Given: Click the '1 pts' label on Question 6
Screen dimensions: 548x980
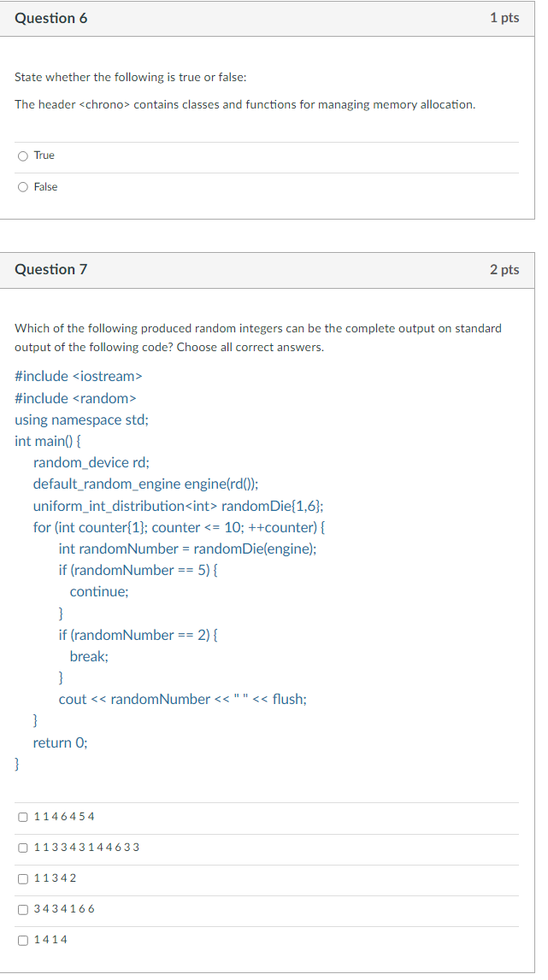Looking at the screenshot, I should (504, 17).
